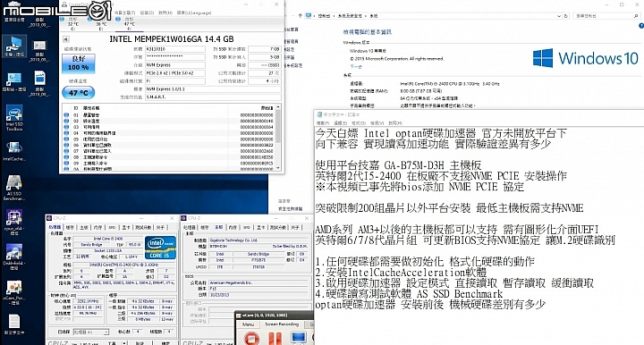Viewport: 644px width, 345px height.
Task: Expand the tools button arrow in CPU-Z
Action: tap(124, 342)
